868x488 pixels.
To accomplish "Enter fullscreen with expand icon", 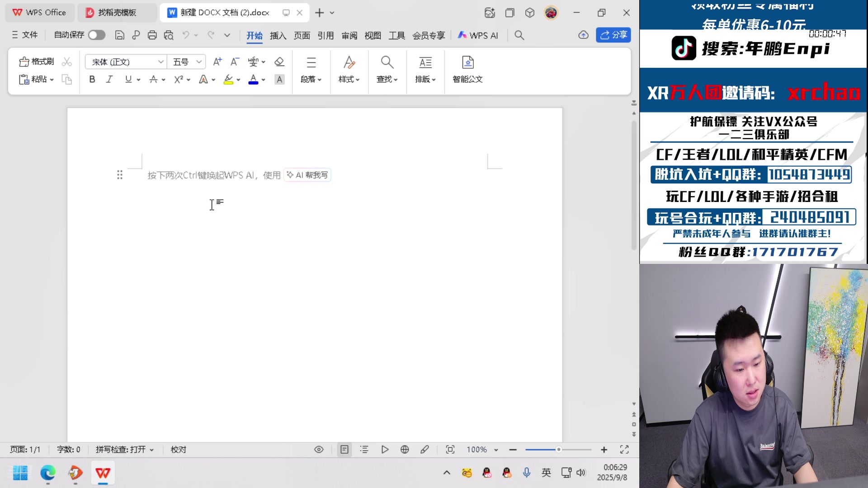I will pyautogui.click(x=624, y=450).
